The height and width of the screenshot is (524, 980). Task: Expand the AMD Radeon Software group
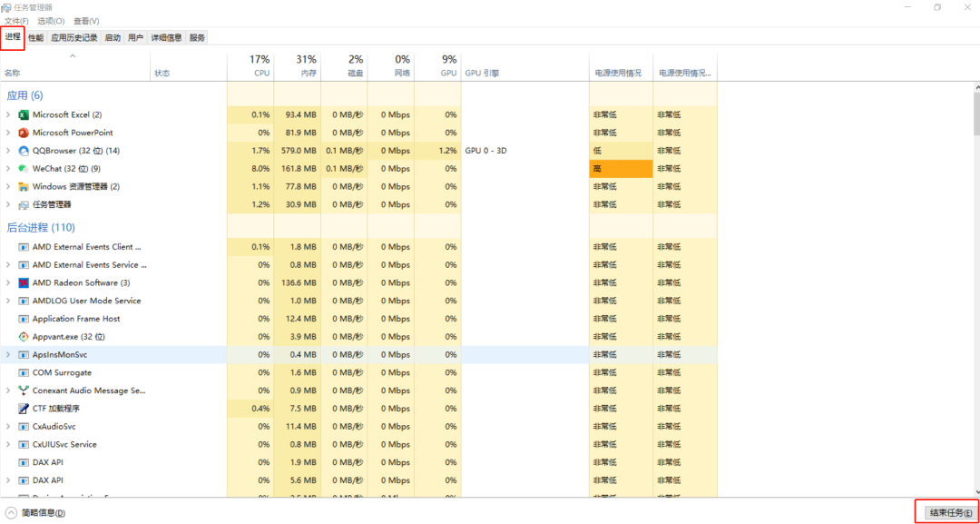(x=8, y=282)
